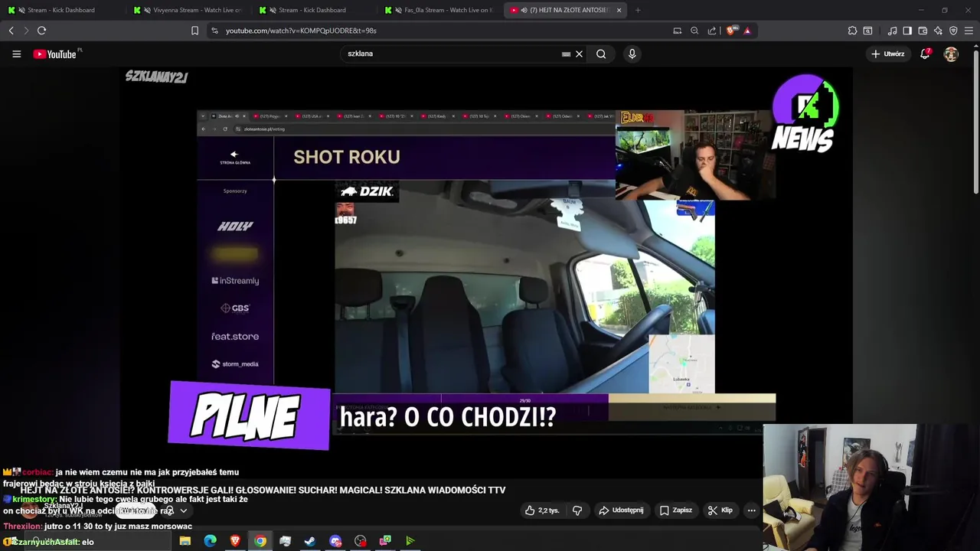Go forward with the browser forward arrow
The image size is (980, 551).
(25, 31)
